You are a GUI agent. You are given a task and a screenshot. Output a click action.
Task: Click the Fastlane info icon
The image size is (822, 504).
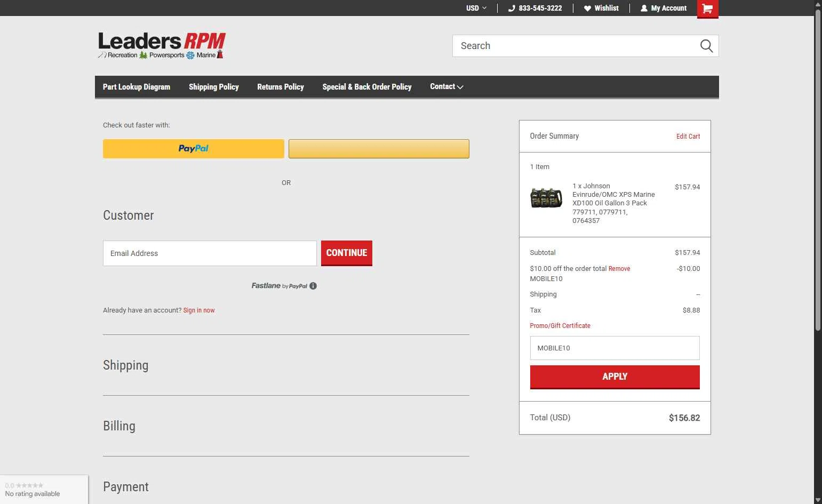313,286
